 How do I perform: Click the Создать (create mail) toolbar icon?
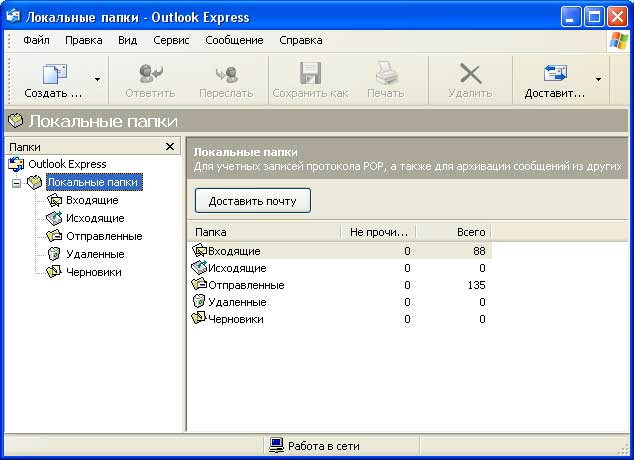(55, 74)
